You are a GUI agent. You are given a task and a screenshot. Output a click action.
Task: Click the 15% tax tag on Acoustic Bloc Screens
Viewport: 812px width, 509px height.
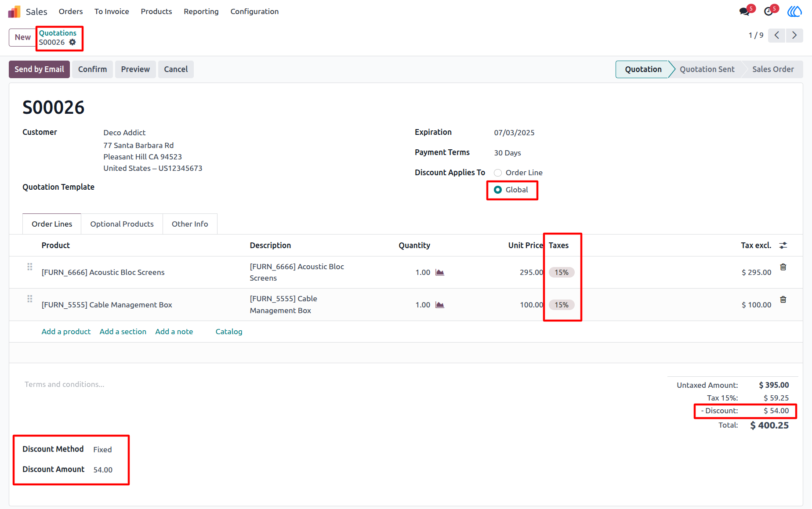562,272
